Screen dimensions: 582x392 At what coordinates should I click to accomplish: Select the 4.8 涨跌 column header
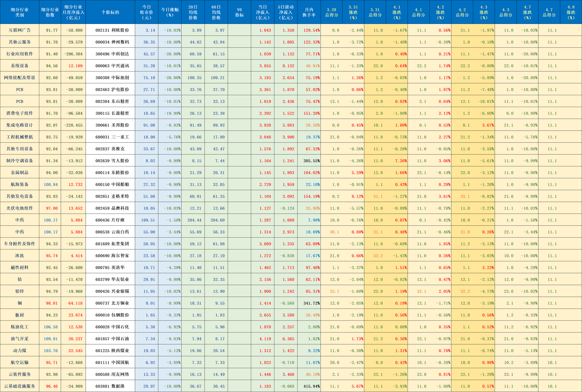click(x=571, y=12)
